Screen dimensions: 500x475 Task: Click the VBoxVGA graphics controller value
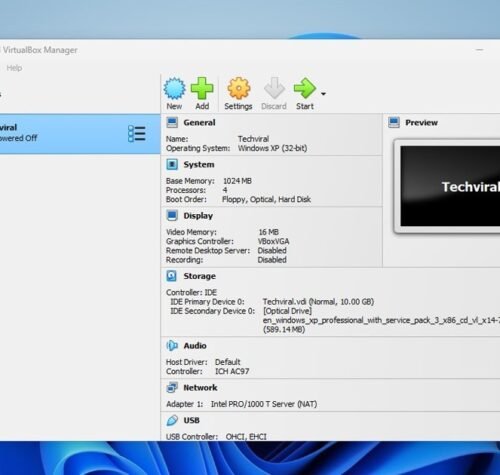(x=273, y=241)
